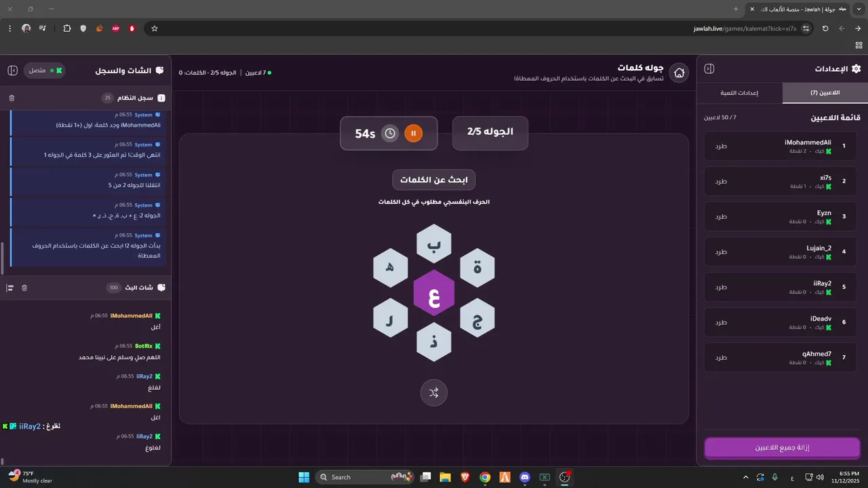Image resolution: width=868 pixels, height=488 pixels.
Task: Open tab search dropdown arrow
Action: tap(860, 9)
